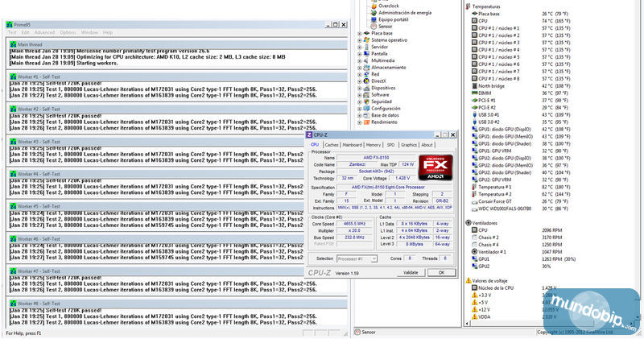
Task: Open the Edit menu in Prime95
Action: (x=26, y=32)
